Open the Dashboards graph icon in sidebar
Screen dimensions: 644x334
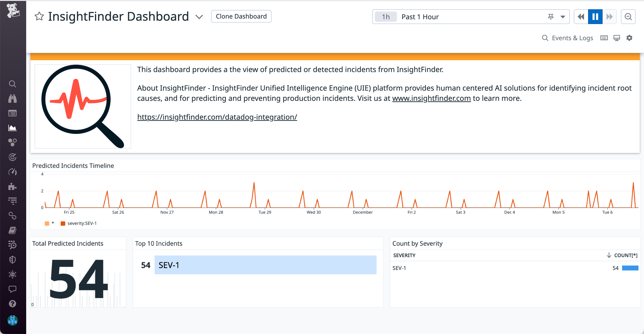13,128
